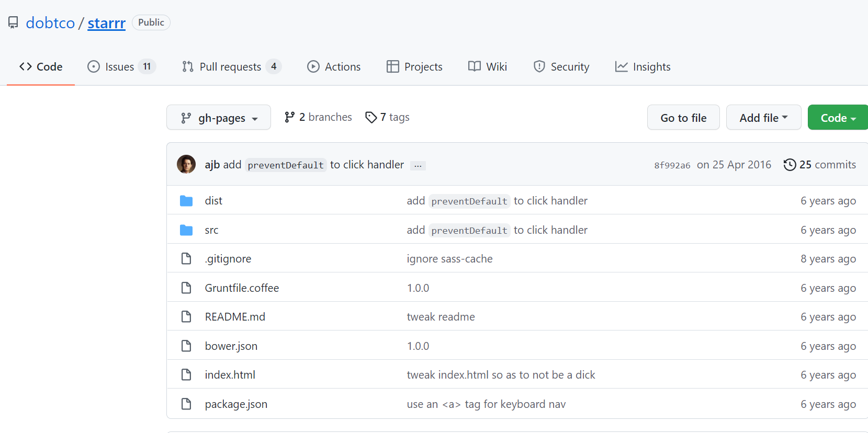
Task: Open the Security tab
Action: click(561, 66)
